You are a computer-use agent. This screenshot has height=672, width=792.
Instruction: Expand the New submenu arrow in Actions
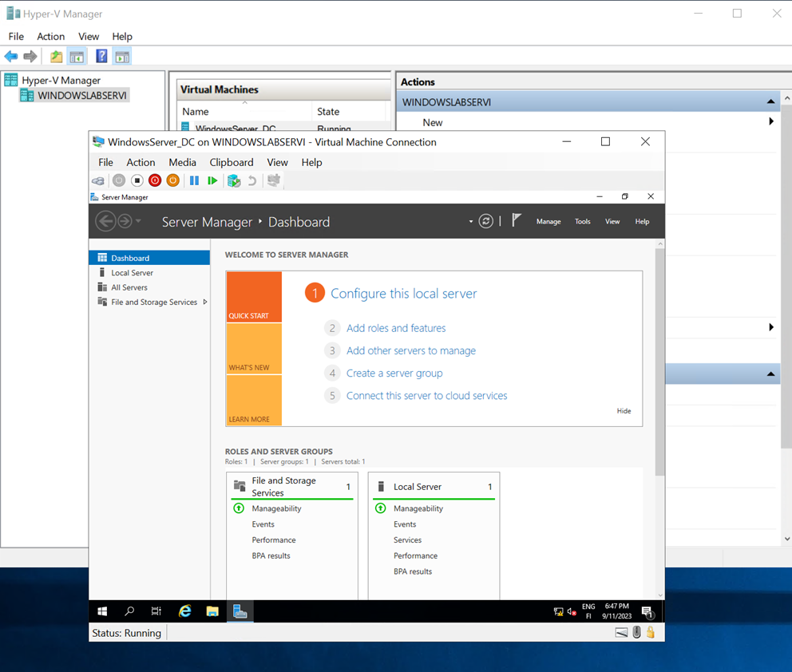771,122
